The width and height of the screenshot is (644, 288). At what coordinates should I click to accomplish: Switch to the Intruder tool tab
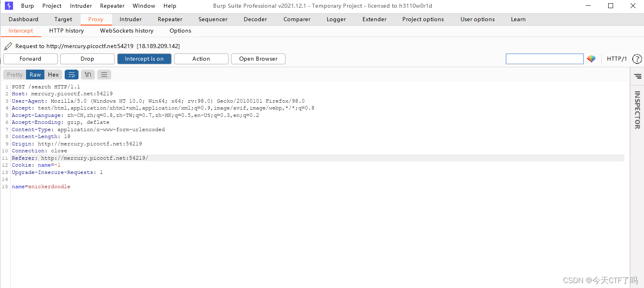[x=131, y=19]
